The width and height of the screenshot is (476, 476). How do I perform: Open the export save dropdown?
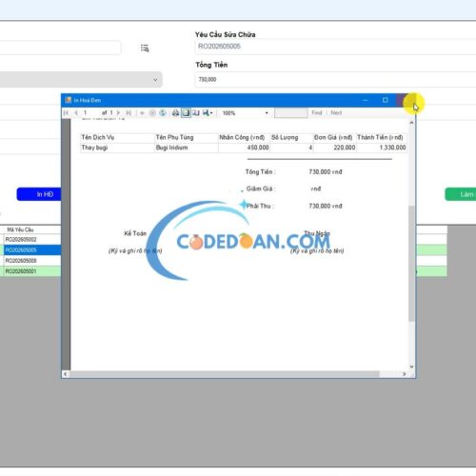(x=208, y=113)
